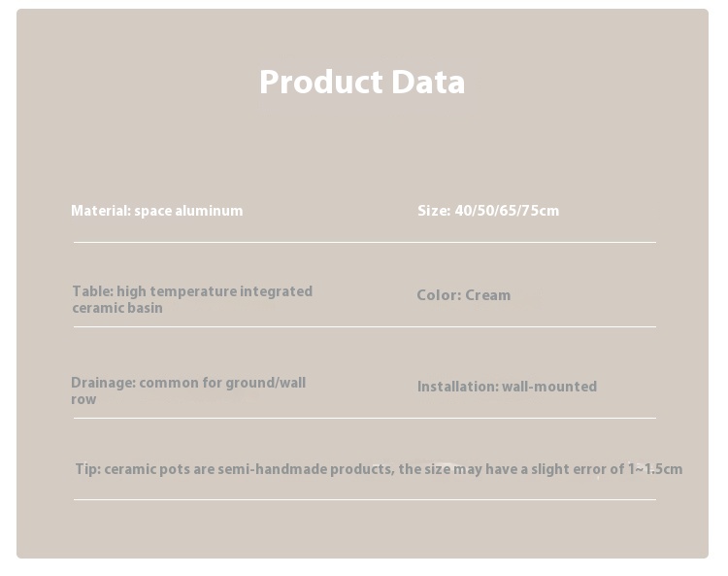Click the Product Data heading

click(x=362, y=83)
